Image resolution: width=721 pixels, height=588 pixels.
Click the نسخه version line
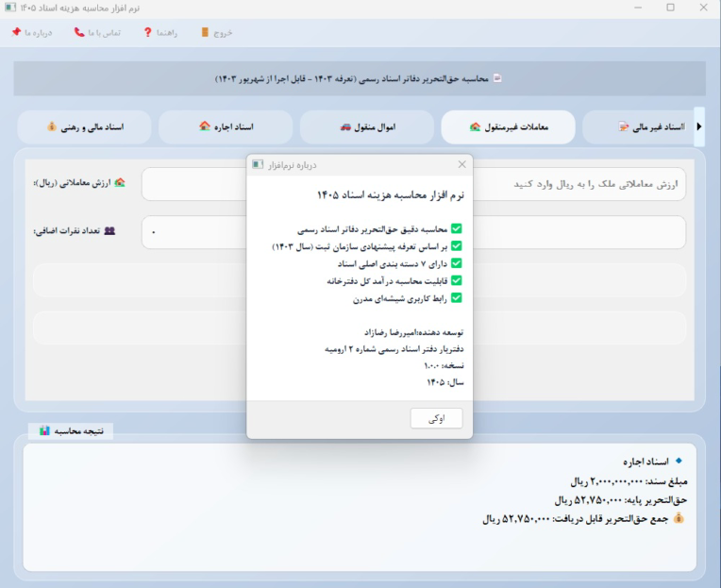tap(444, 365)
